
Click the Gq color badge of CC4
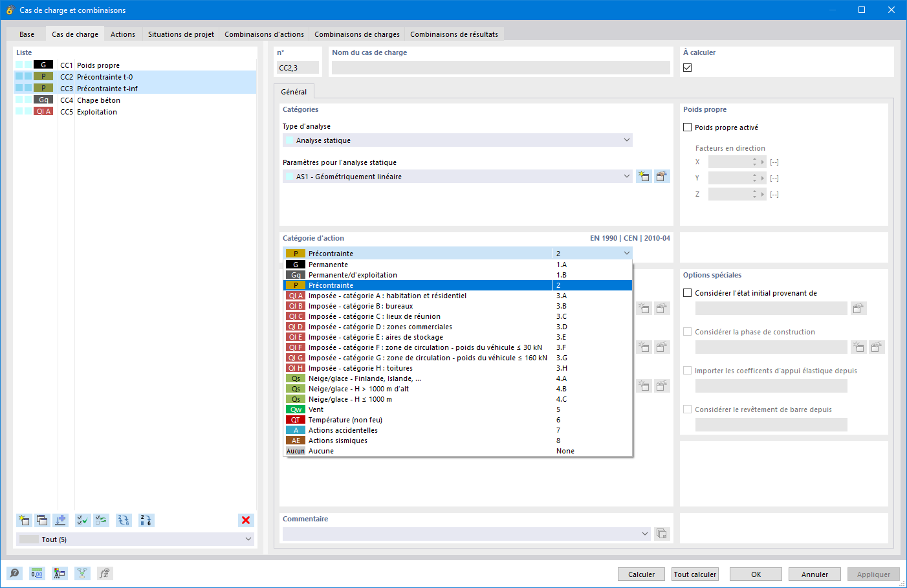point(43,100)
